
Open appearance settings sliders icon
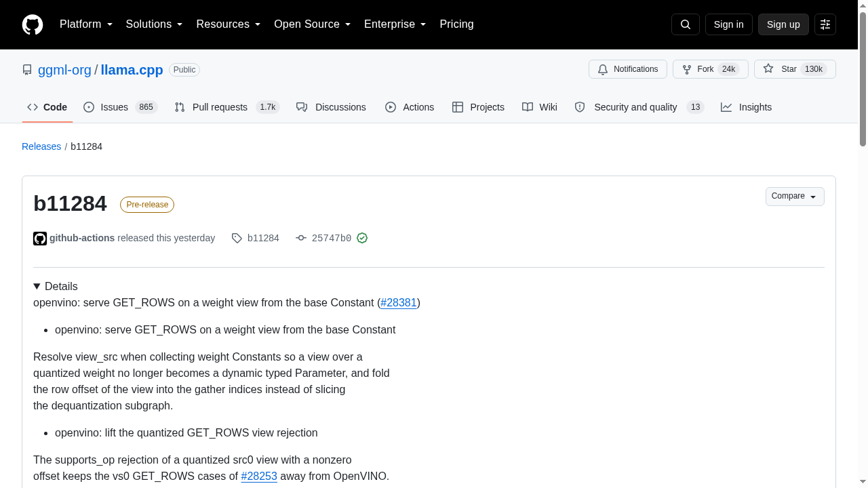pos(825,24)
